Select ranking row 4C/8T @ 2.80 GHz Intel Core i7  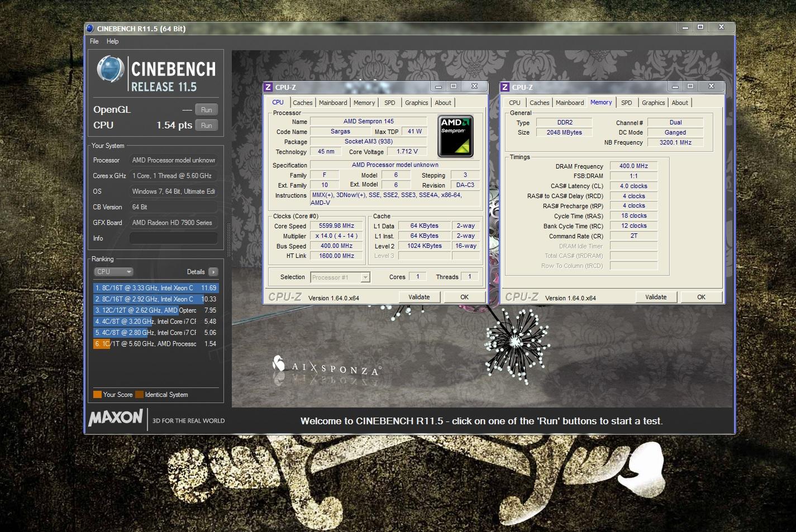156,333
